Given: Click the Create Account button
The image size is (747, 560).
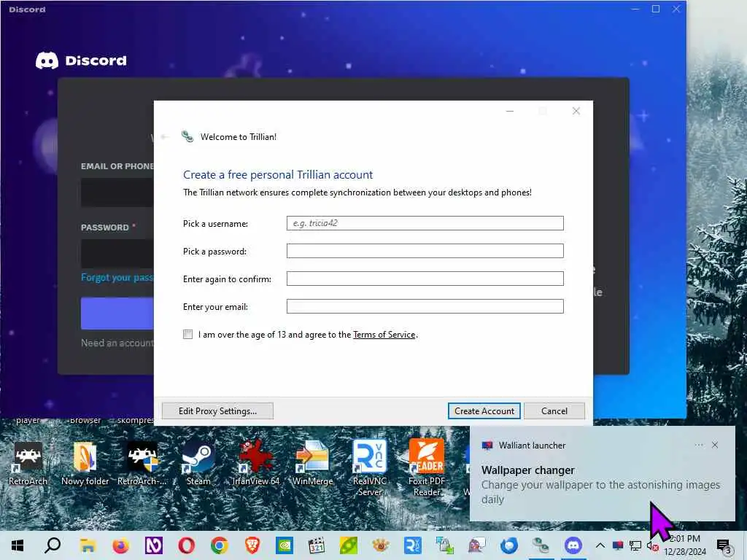Looking at the screenshot, I should click(484, 411).
